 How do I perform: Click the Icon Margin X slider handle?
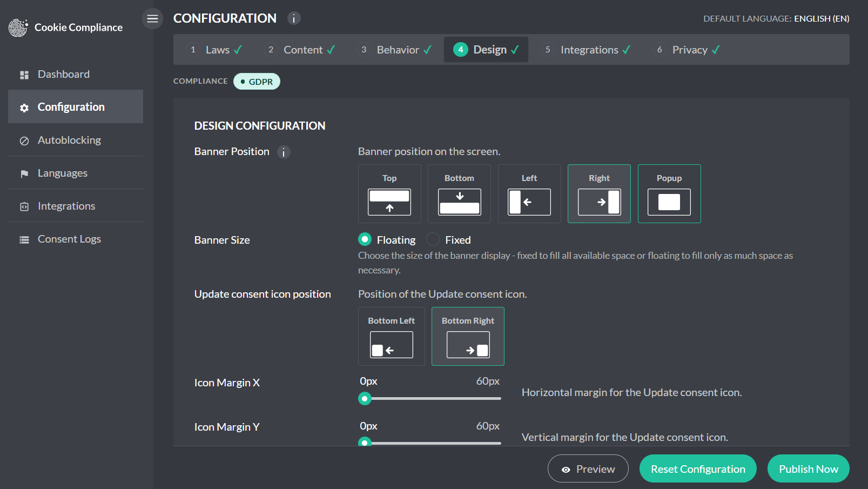[x=365, y=399]
